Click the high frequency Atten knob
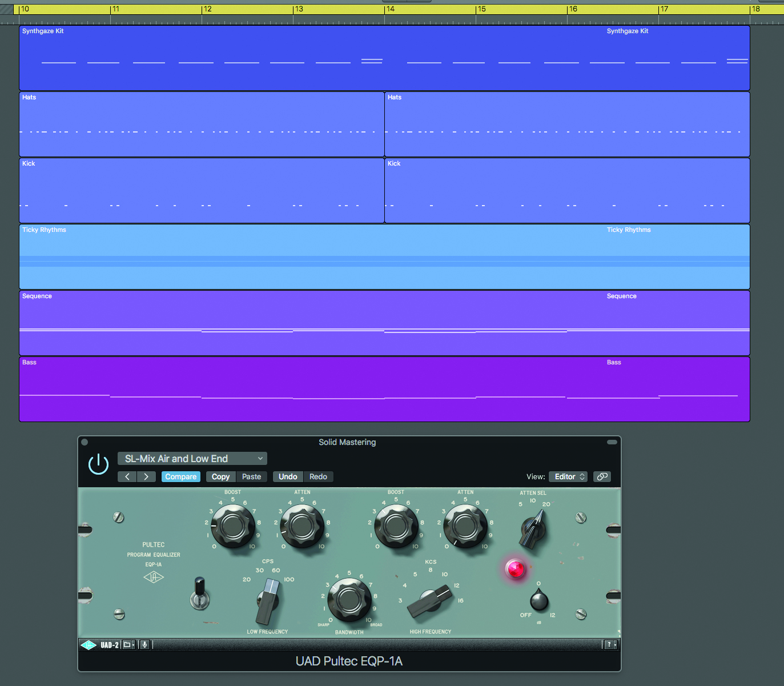Image resolution: width=784 pixels, height=686 pixels. (465, 526)
